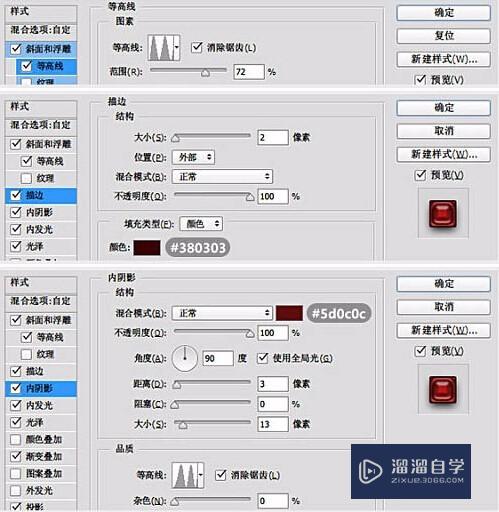
Task: Click the watermark play logo icon
Action: click(370, 471)
